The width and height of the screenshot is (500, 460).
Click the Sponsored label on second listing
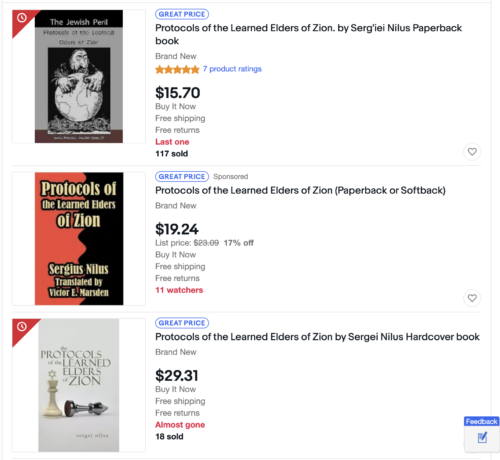point(231,176)
